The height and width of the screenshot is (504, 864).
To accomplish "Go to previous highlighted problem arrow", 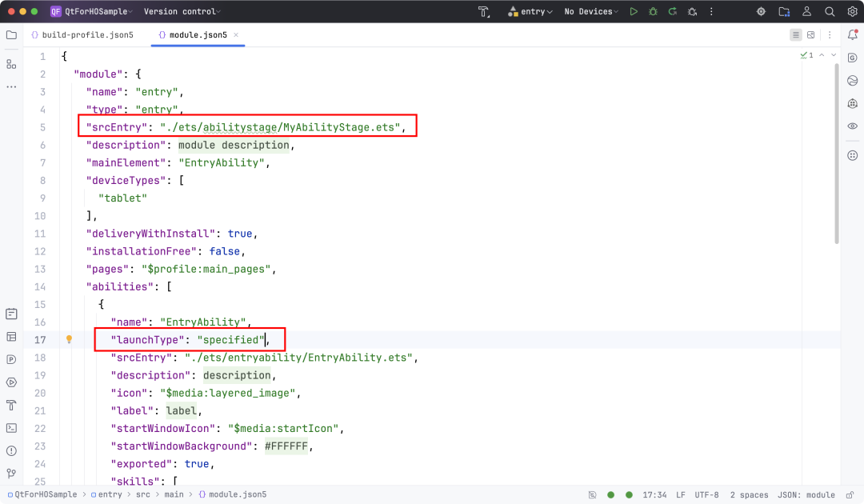I will tap(822, 55).
